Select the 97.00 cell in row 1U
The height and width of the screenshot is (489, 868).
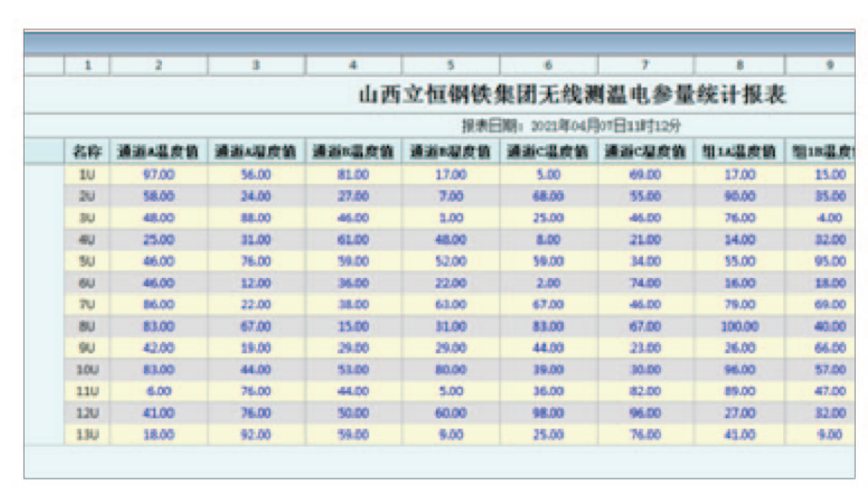158,174
